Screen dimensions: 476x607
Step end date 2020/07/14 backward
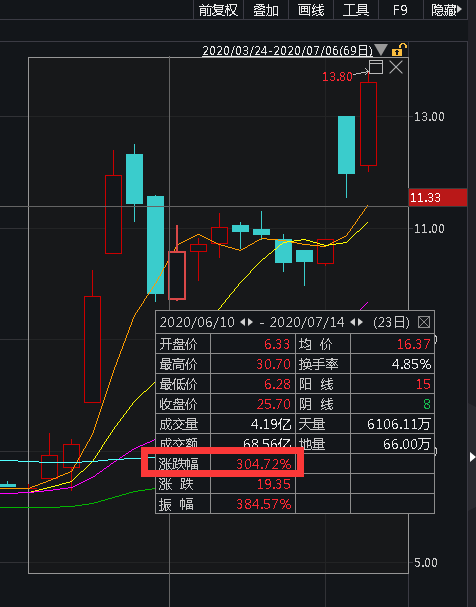(353, 322)
